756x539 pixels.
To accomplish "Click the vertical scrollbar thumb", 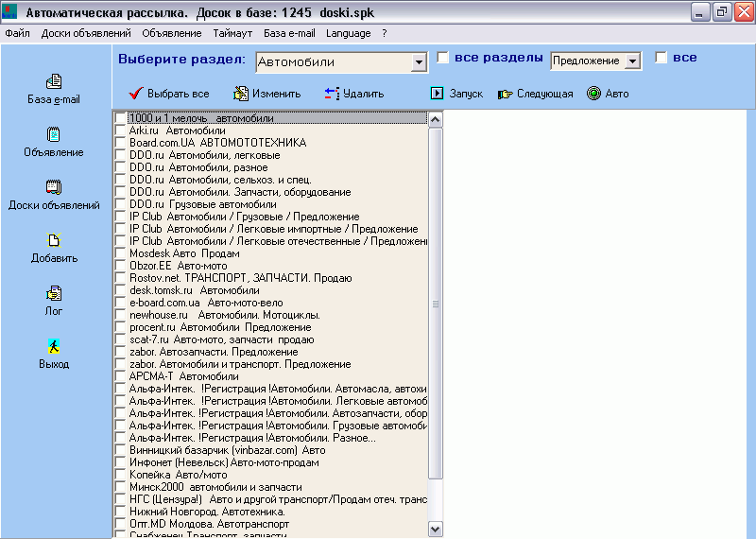I will tap(436, 304).
